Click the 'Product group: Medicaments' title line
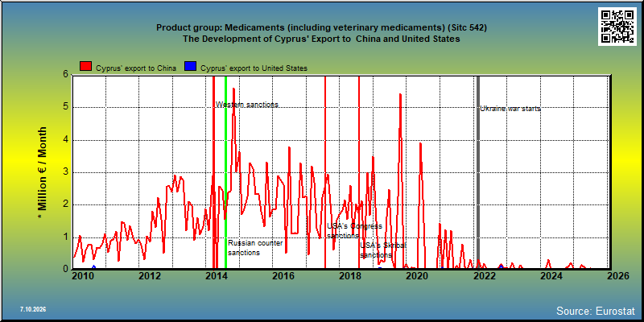This screenshot has width=644, height=322. (x=321, y=28)
